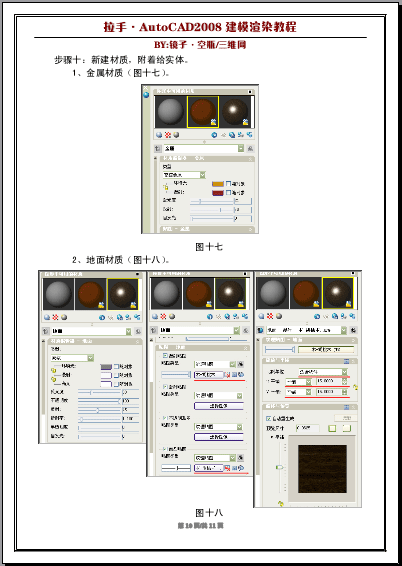Toggle checkbox beside gray swatch, left Figure 18 panel
The image size is (402, 566).
[x=116, y=366]
